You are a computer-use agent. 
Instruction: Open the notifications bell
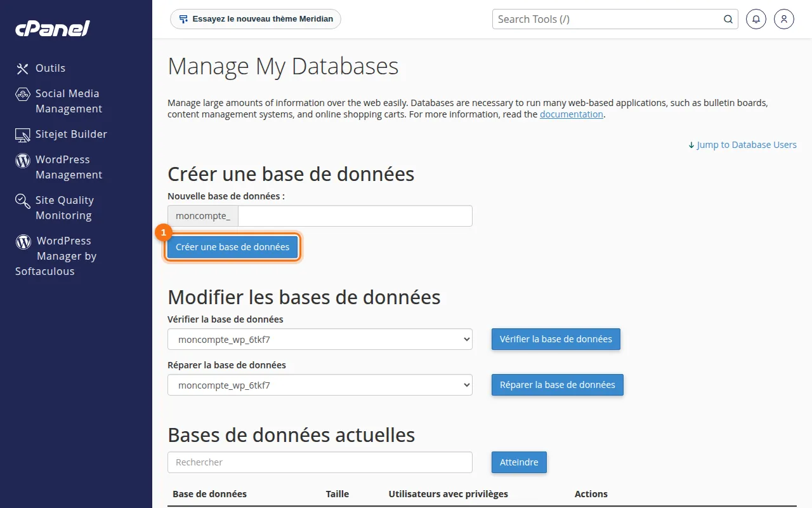[x=756, y=19]
